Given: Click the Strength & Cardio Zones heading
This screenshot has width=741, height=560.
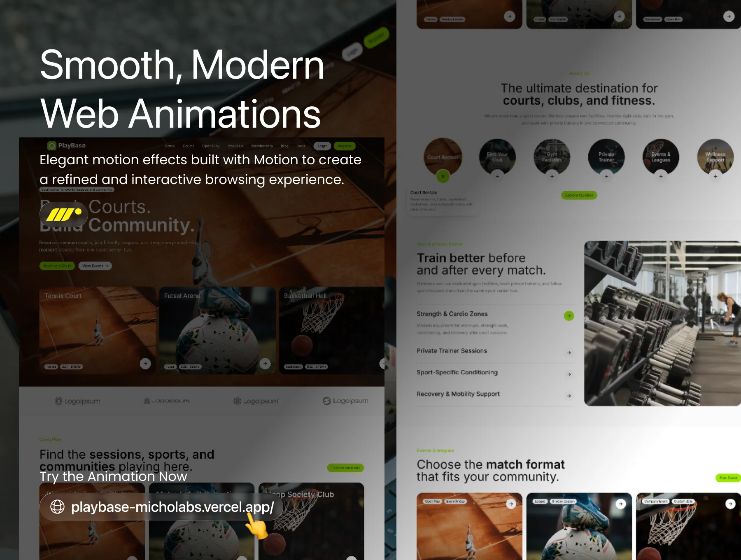Looking at the screenshot, I should (x=452, y=314).
